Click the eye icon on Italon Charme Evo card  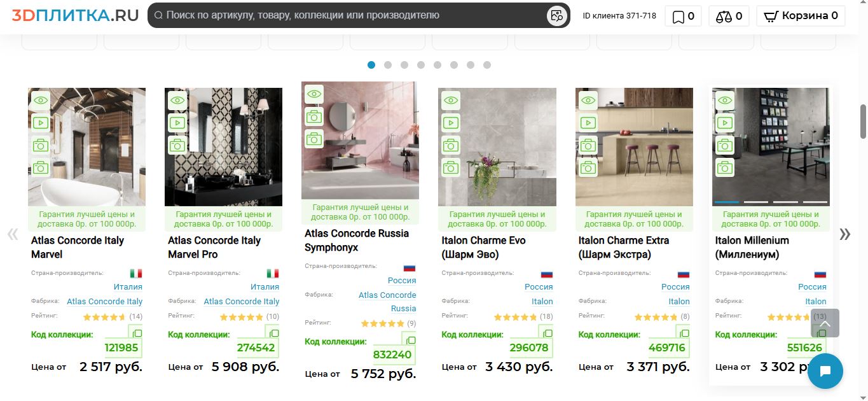(x=451, y=101)
